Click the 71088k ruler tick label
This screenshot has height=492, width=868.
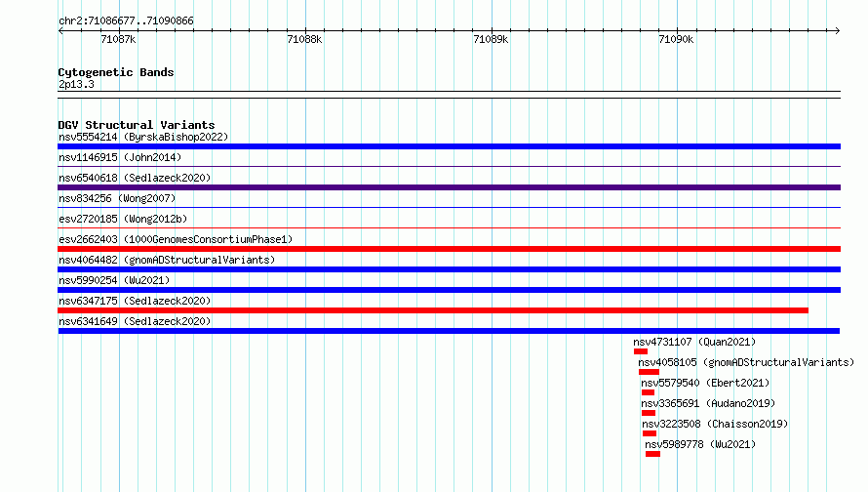point(304,39)
